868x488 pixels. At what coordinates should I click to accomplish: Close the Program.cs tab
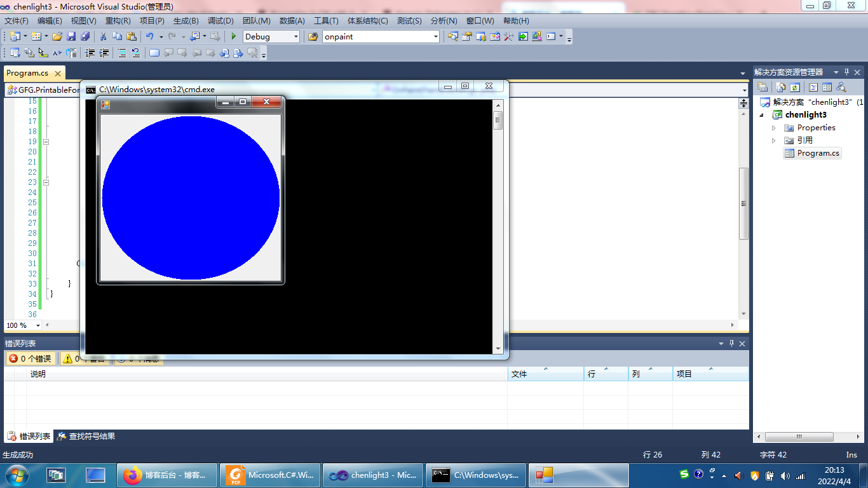tap(58, 74)
